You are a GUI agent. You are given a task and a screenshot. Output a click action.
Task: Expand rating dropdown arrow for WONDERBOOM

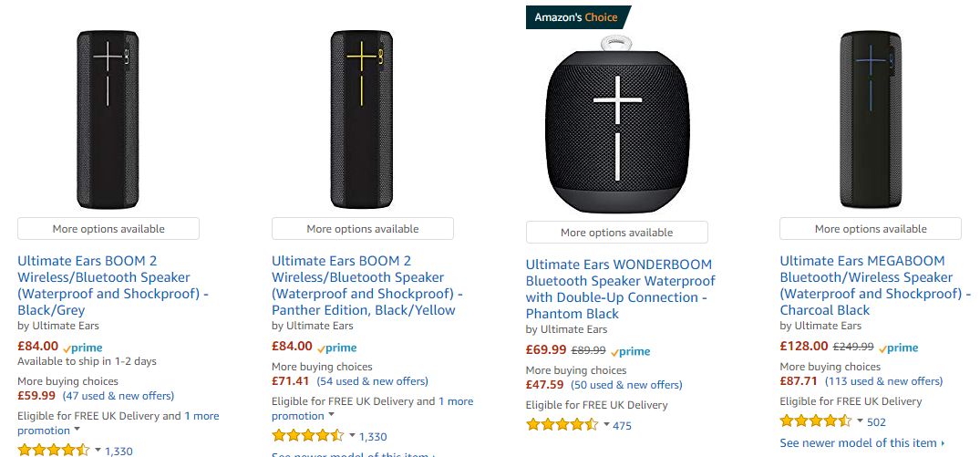606,424
